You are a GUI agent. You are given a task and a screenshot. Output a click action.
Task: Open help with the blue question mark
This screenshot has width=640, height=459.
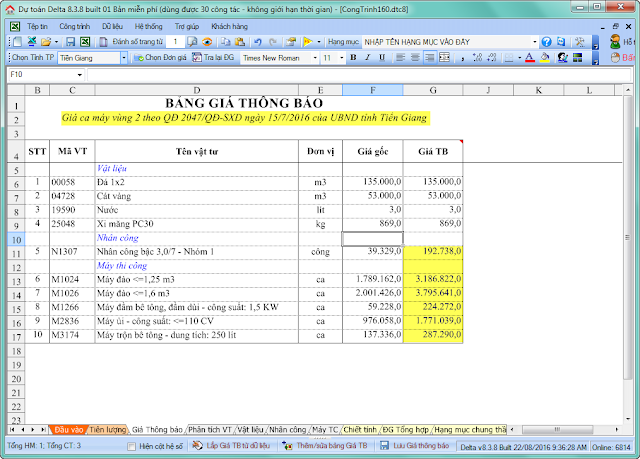click(x=547, y=42)
